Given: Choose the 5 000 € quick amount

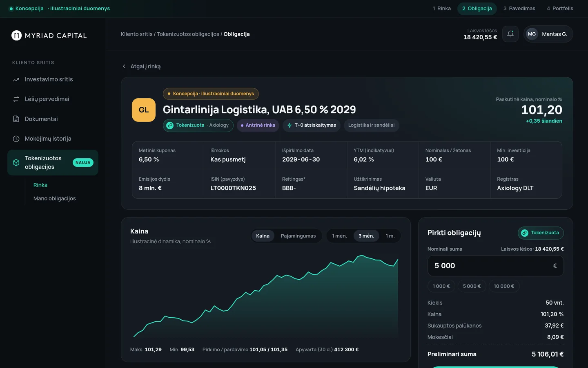Looking at the screenshot, I should 472,286.
